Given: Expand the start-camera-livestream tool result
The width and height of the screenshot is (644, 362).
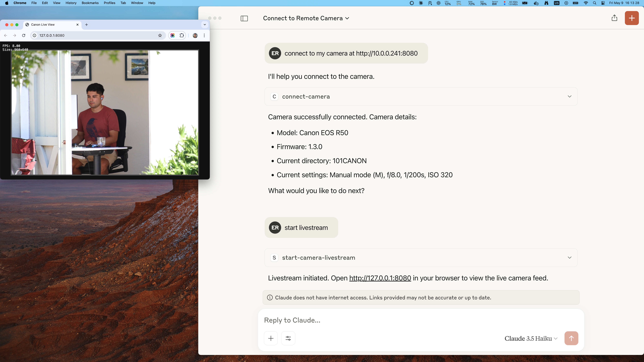Looking at the screenshot, I should [569, 258].
